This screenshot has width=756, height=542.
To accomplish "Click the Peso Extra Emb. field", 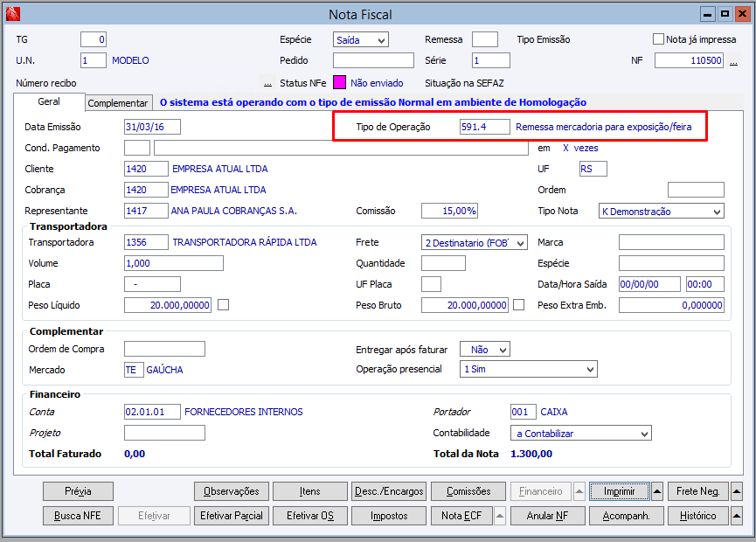I will [671, 305].
